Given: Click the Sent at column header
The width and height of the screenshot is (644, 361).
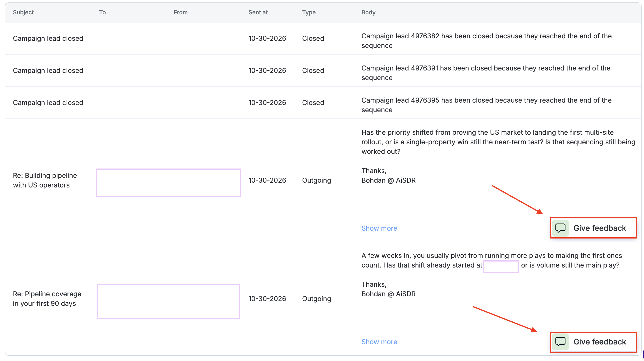Looking at the screenshot, I should 258,12.
